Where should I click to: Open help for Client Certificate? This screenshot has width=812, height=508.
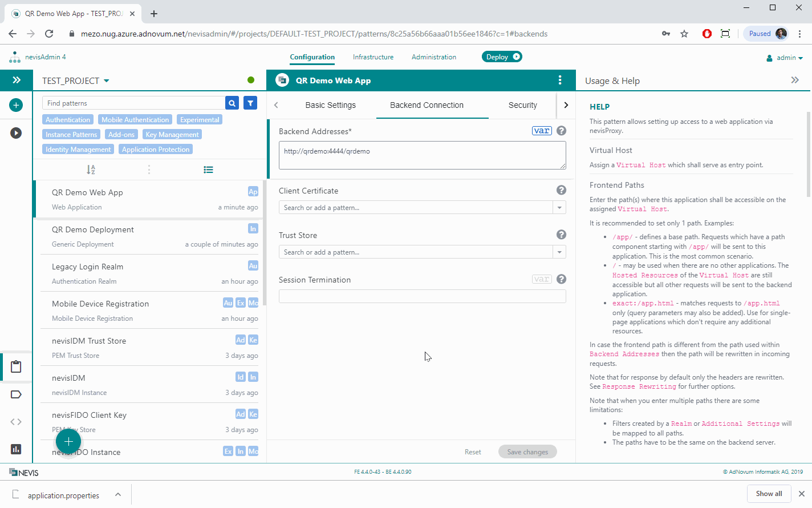click(561, 190)
